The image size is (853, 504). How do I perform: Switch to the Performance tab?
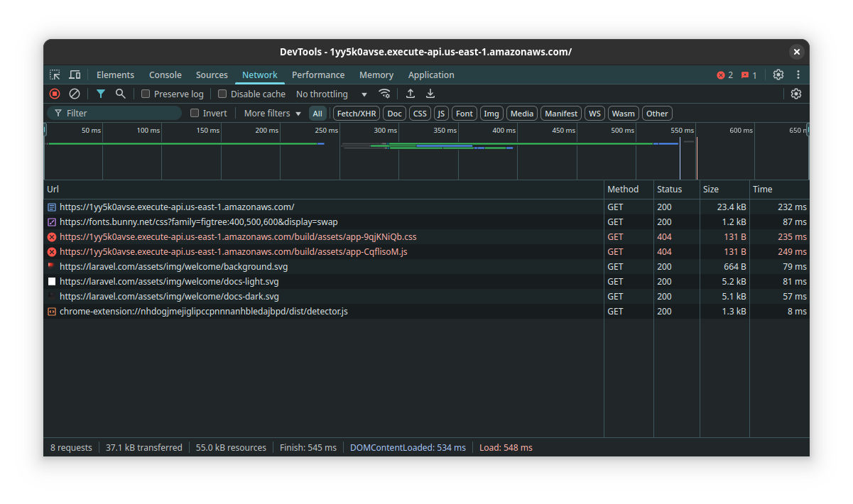pyautogui.click(x=318, y=75)
